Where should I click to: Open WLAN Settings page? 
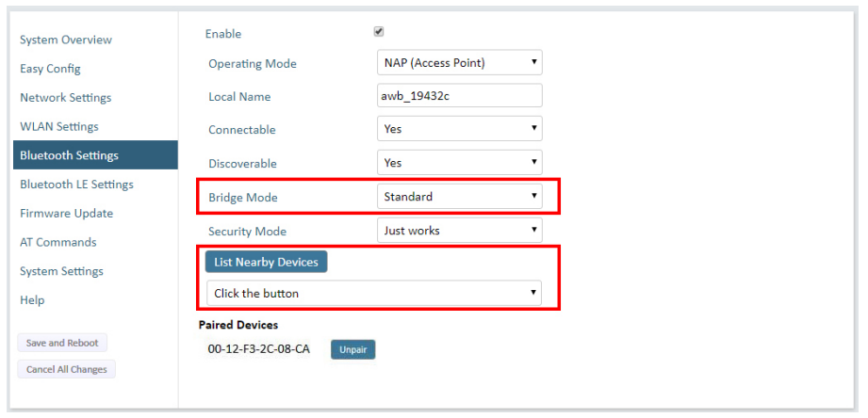click(59, 126)
